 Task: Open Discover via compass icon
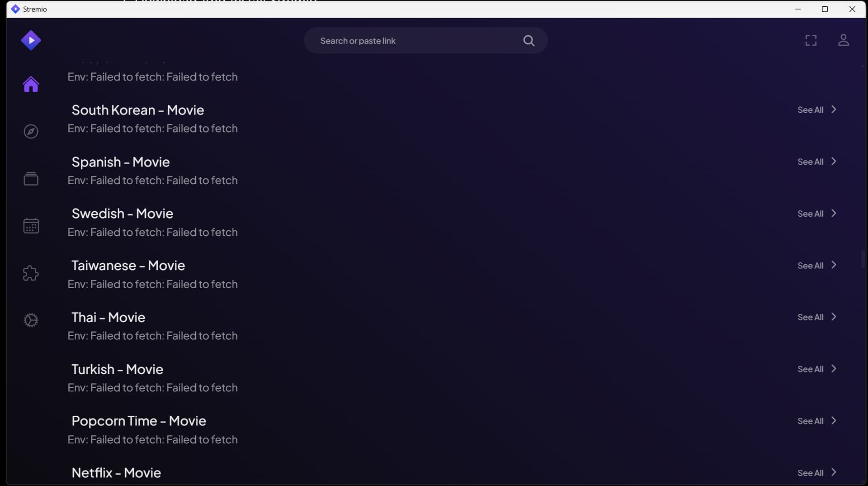pyautogui.click(x=31, y=131)
